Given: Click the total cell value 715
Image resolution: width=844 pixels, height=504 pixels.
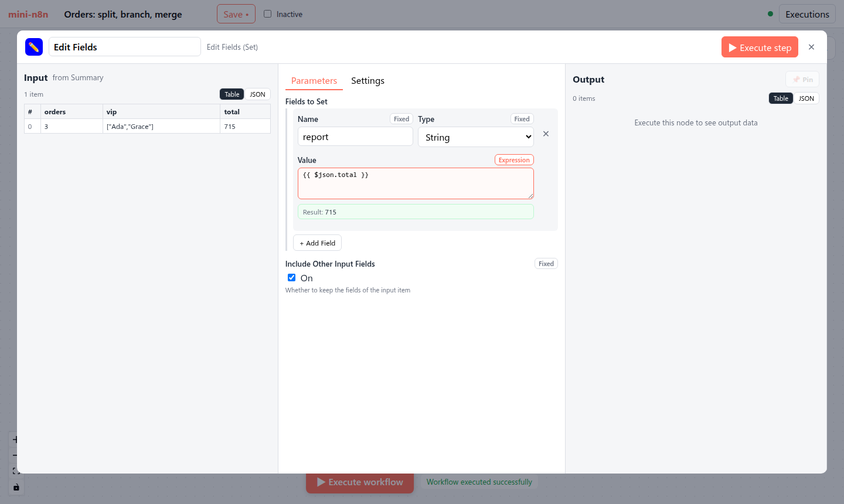Looking at the screenshot, I should (x=245, y=127).
